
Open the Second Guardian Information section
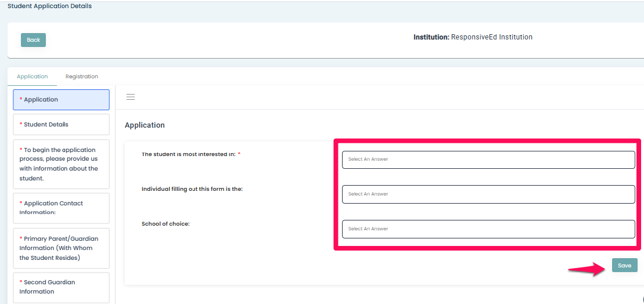61,287
